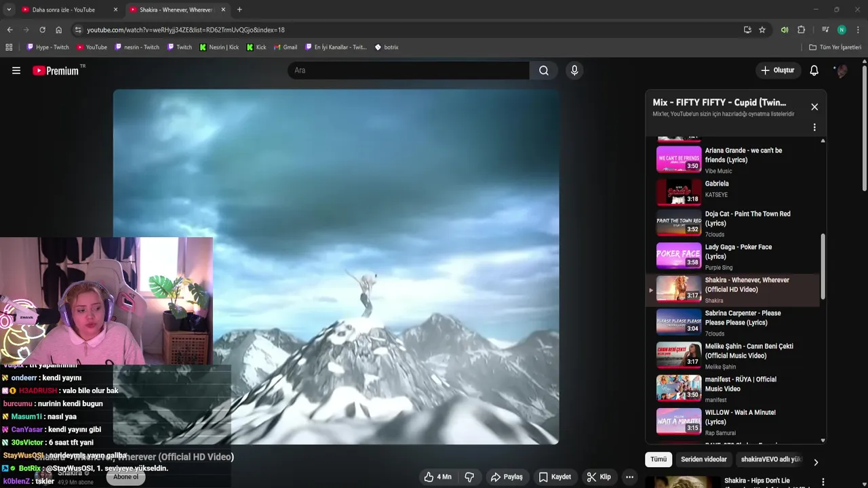Open the YouTube hamburger guide menu
Image resolution: width=868 pixels, height=488 pixels.
[16, 70]
